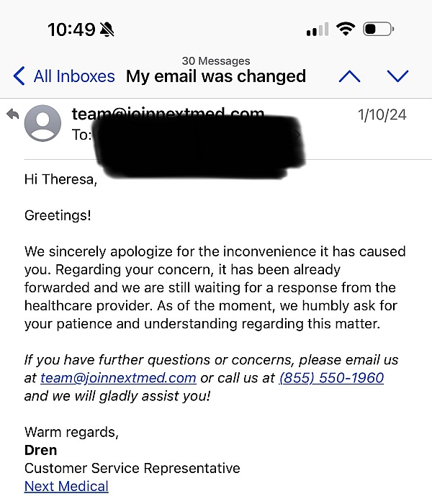Tap the 1/10/24 message date
Screen dimensions: 432x504
(x=382, y=115)
